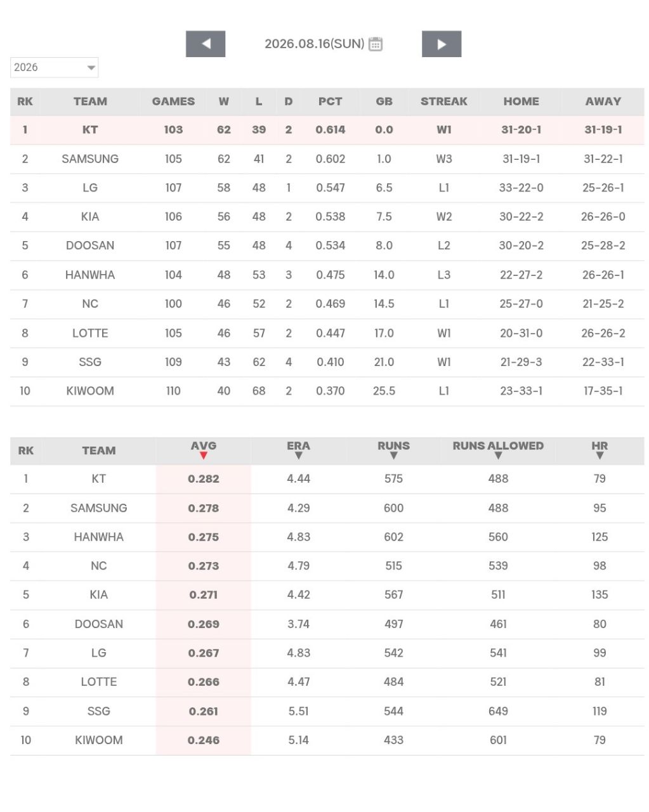
Task: Open the 2026 season year dropdown
Action: click(x=55, y=67)
